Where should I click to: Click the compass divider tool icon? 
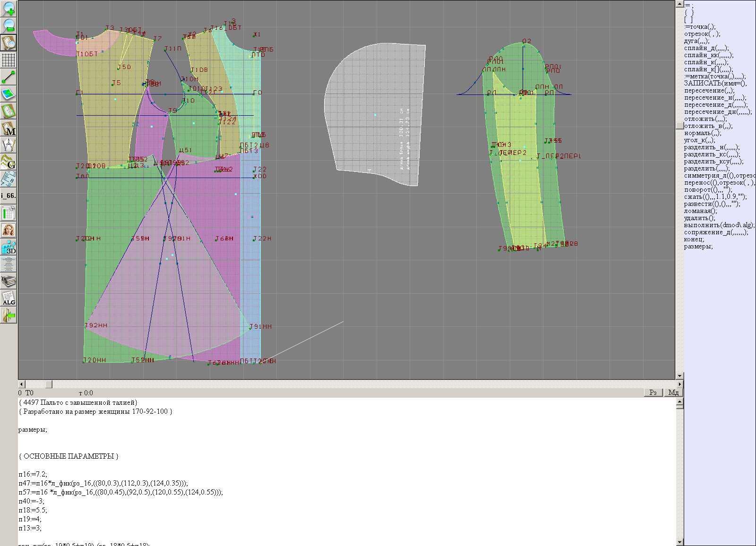[x=9, y=145]
